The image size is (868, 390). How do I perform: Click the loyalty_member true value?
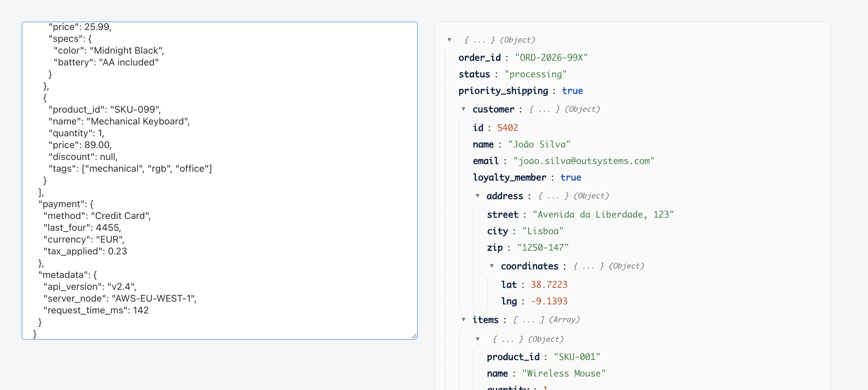point(570,177)
